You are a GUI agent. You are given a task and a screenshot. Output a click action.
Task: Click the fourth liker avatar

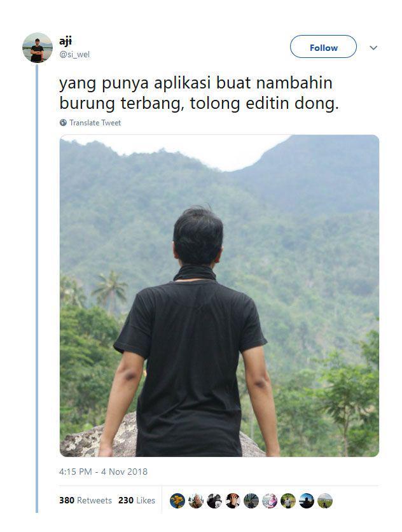(233, 501)
